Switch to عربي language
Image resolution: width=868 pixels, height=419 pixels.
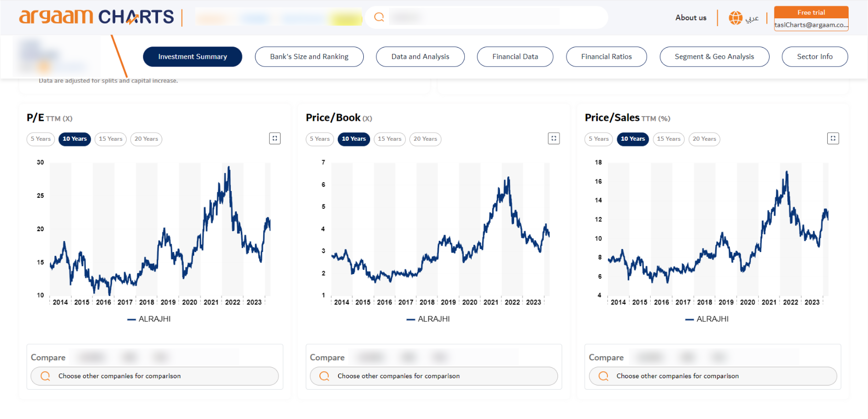tap(753, 17)
